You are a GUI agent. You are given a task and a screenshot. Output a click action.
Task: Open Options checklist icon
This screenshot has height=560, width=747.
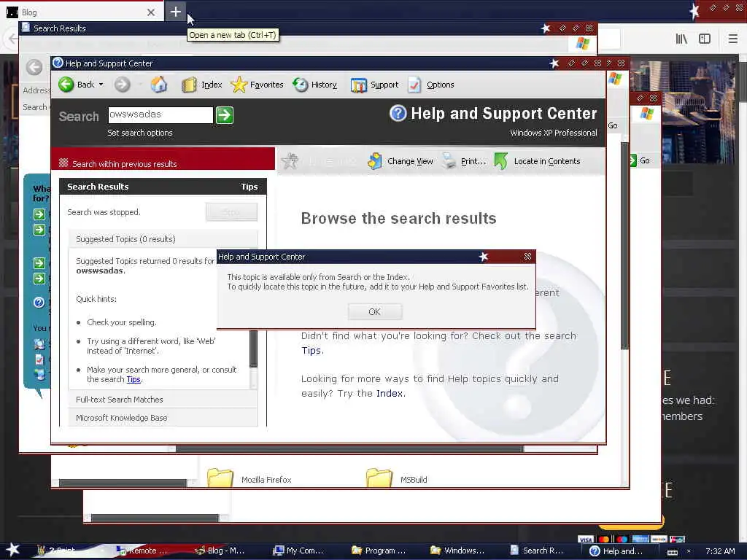(x=414, y=85)
